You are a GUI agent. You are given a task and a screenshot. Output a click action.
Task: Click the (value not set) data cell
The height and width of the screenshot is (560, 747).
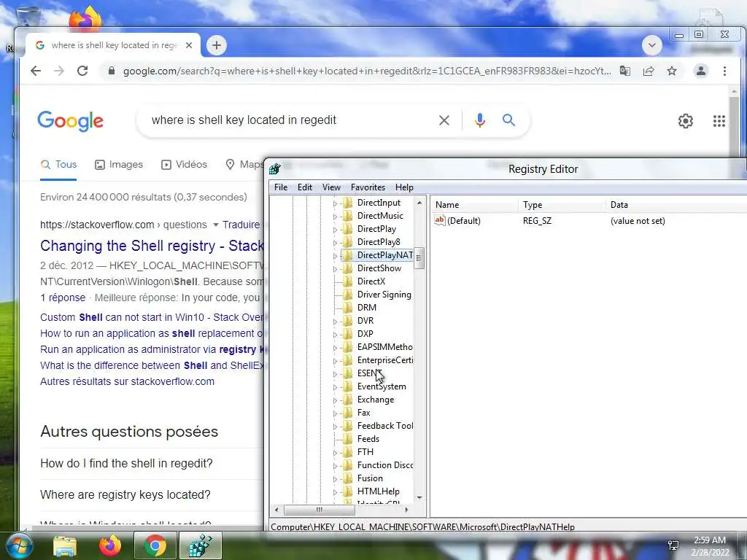(x=638, y=221)
